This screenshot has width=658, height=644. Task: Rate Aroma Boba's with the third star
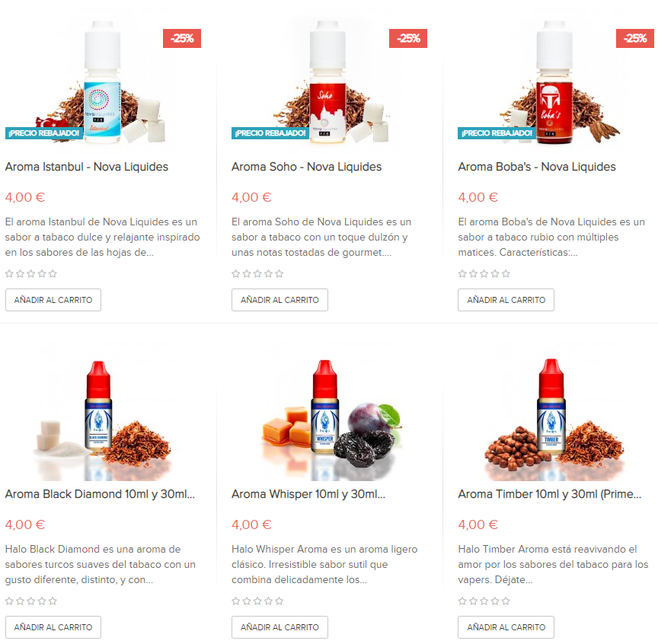pyautogui.click(x=484, y=274)
